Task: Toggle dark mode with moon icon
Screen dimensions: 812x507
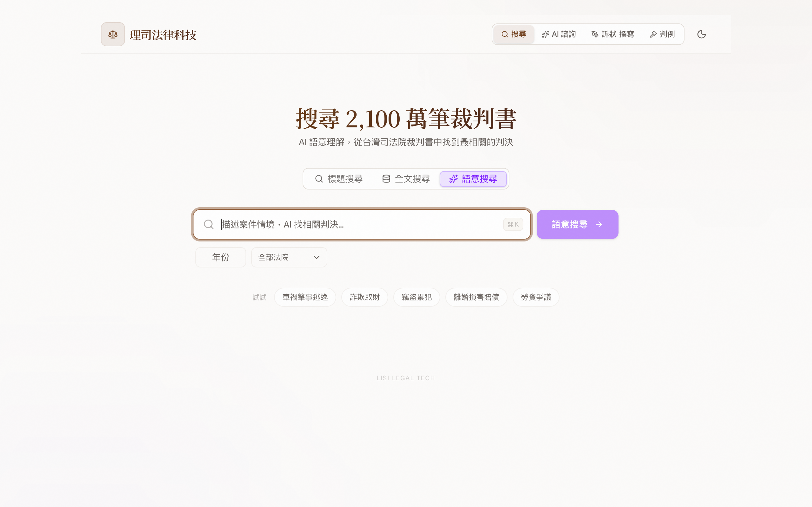Action: [x=701, y=34]
